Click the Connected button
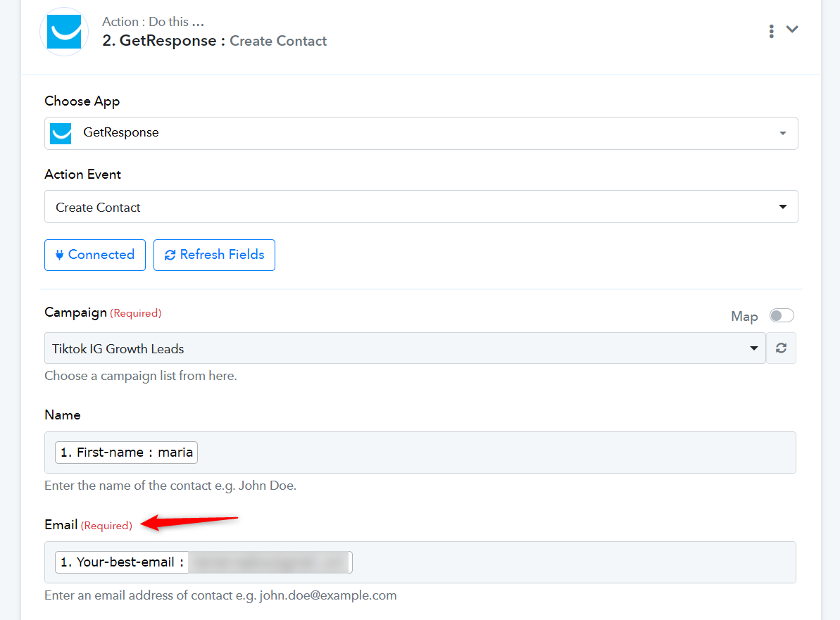Viewport: 840px width, 620px height. tap(95, 255)
